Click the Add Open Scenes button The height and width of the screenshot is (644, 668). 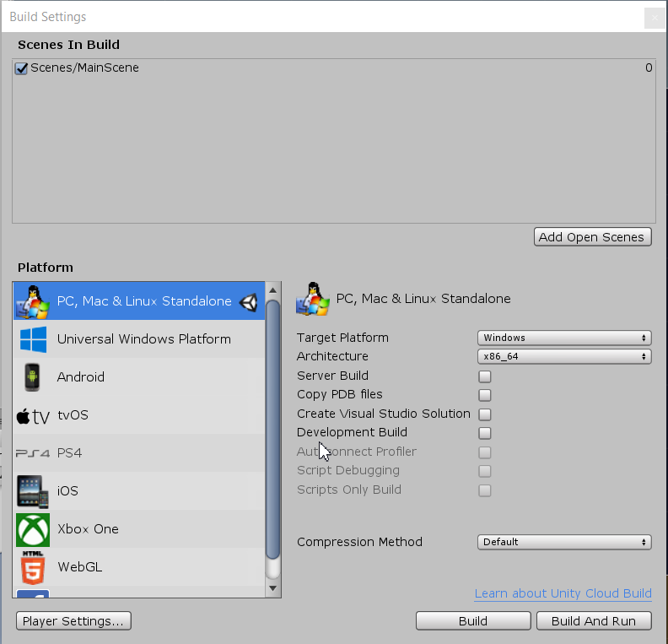click(x=593, y=237)
